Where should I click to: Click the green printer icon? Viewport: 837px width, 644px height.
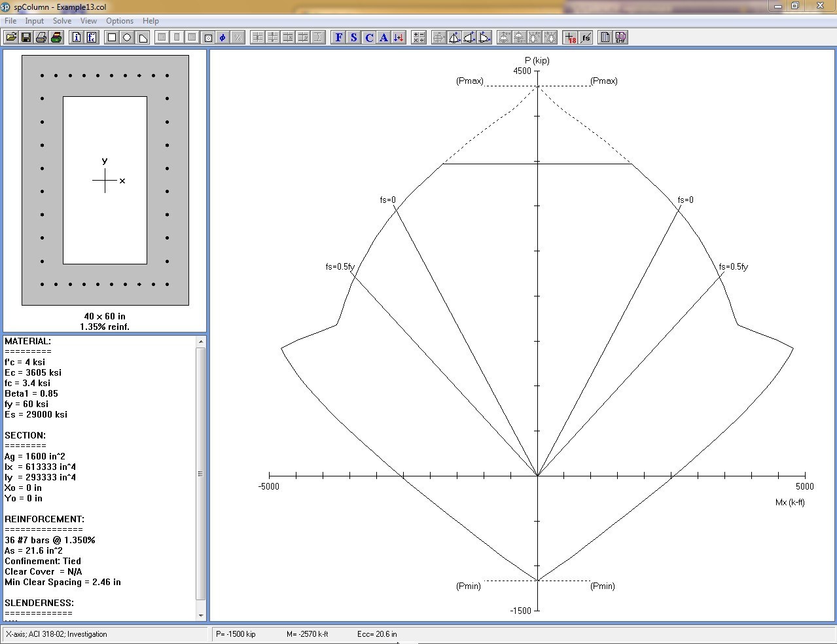56,37
